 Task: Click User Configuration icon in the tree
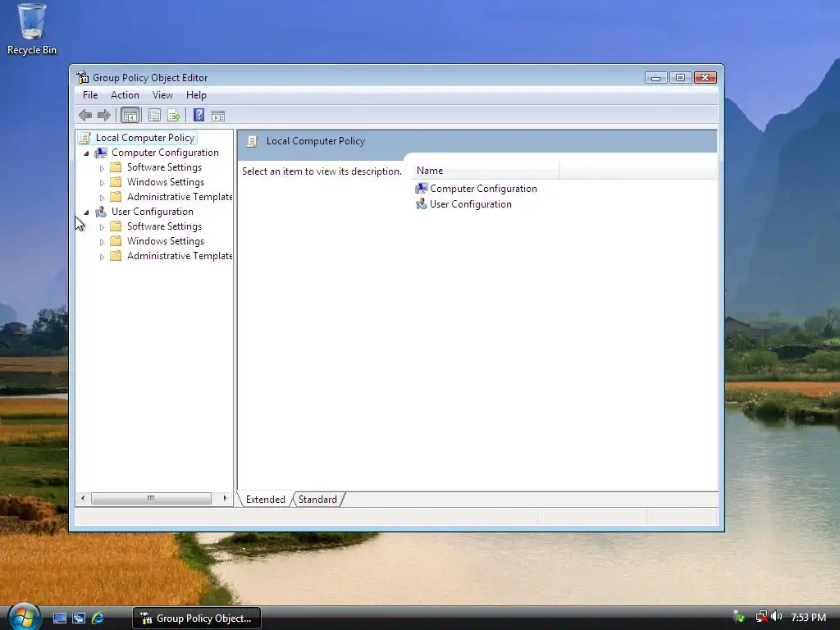point(101,212)
